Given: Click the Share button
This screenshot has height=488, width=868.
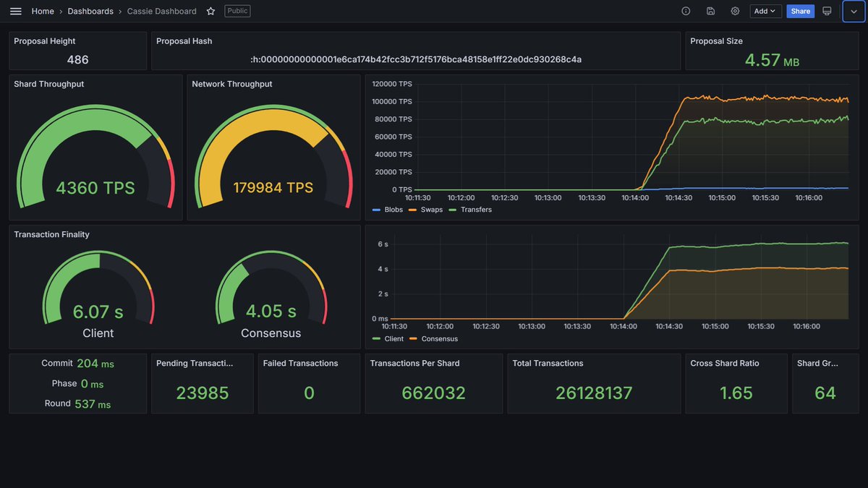Looking at the screenshot, I should tap(800, 11).
